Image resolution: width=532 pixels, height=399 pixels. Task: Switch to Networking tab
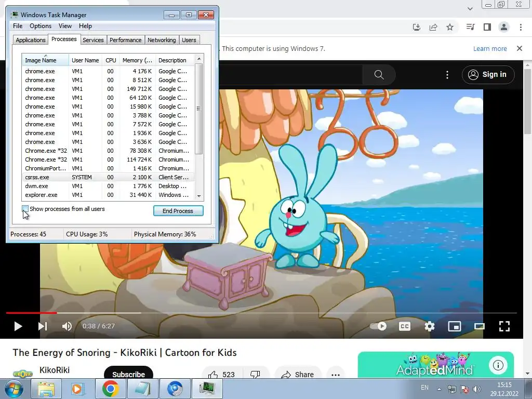click(x=162, y=40)
